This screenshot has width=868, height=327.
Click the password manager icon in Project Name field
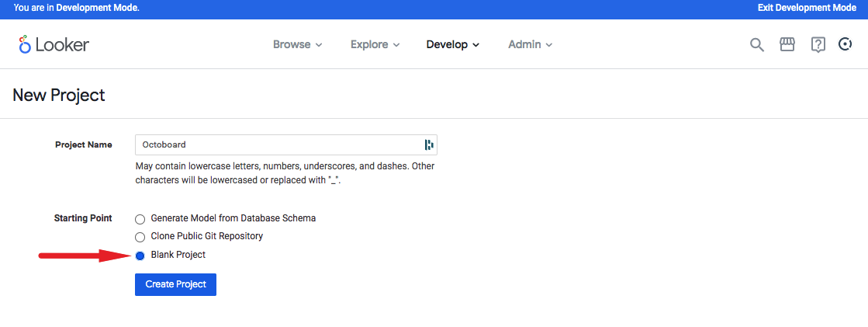[x=428, y=144]
